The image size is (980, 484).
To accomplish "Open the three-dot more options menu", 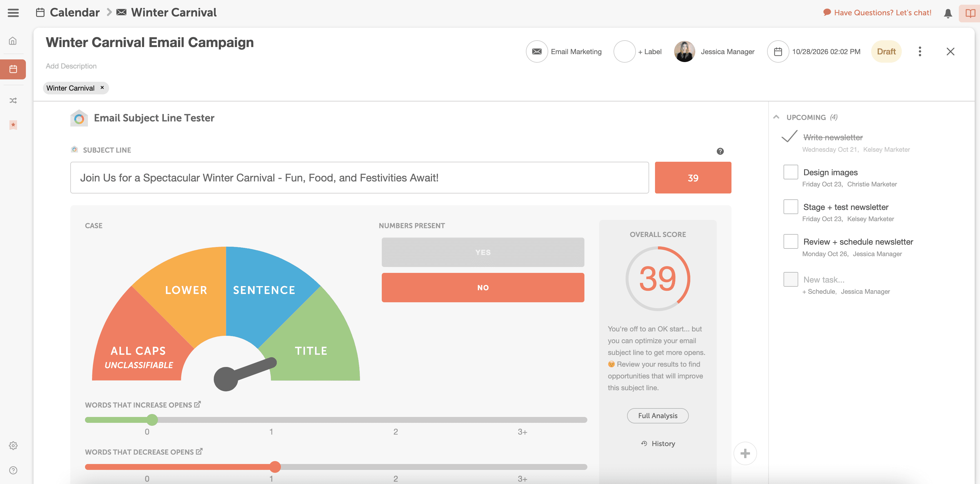I will click(919, 51).
